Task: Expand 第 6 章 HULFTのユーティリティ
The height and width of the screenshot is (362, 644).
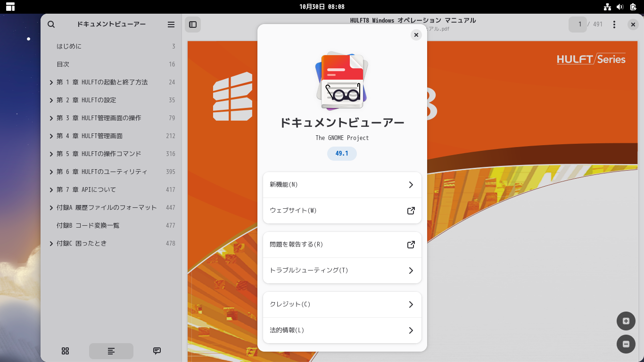Action: pos(51,172)
